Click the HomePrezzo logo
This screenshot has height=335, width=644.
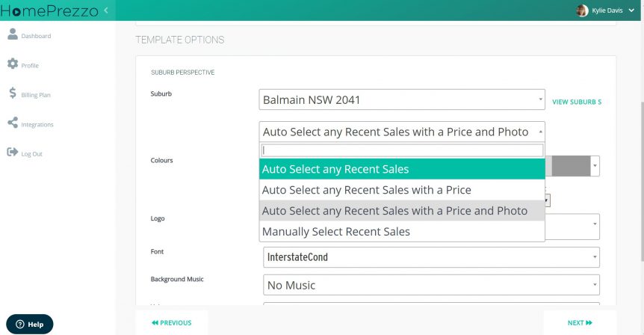pos(49,11)
